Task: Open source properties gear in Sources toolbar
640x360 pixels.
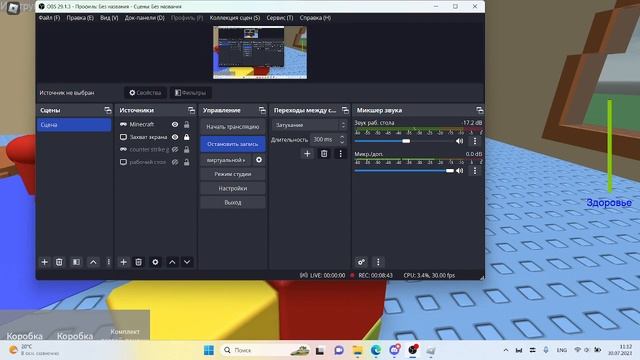Action: click(155, 262)
